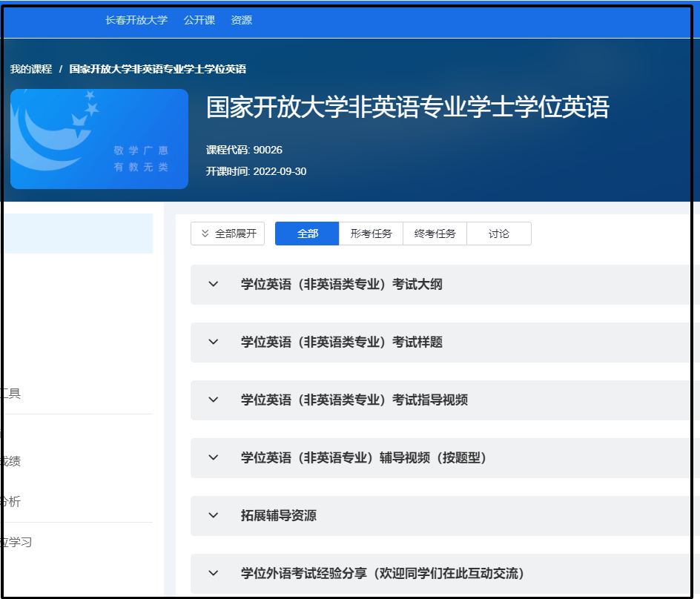Open the sidebar item ending in 成绩
Image resolution: width=700 pixels, height=599 pixels.
tap(12, 461)
